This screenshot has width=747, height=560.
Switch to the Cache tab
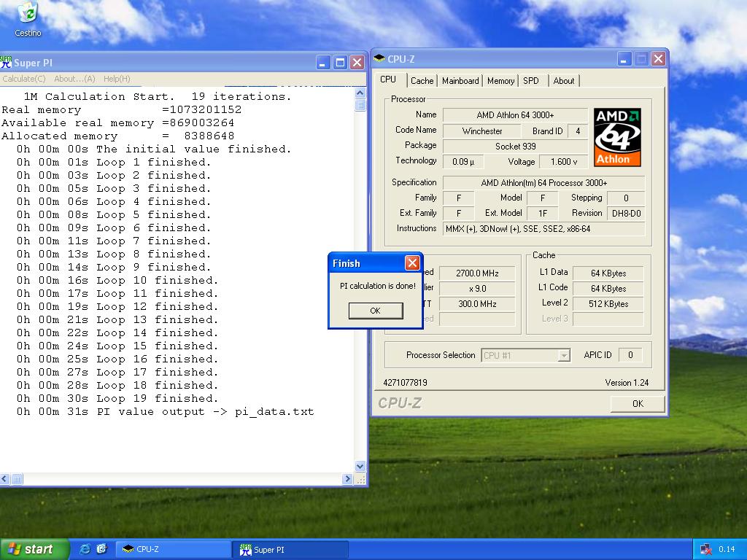422,80
